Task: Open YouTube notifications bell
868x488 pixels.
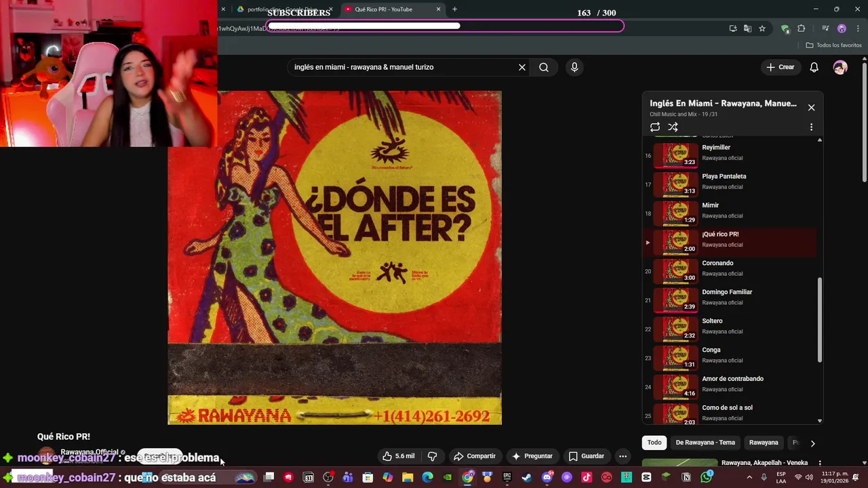Action: 814,67
